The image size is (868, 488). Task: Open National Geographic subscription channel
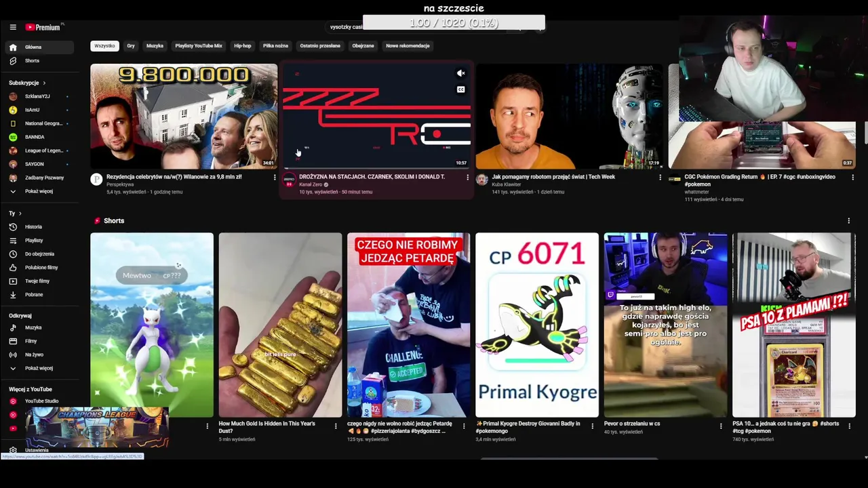[41, 123]
